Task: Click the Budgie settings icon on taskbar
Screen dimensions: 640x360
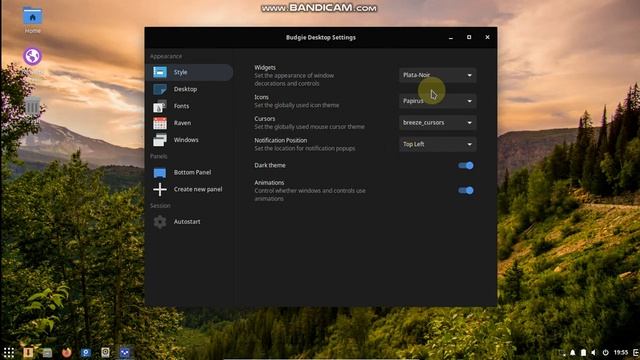Action: coord(125,352)
